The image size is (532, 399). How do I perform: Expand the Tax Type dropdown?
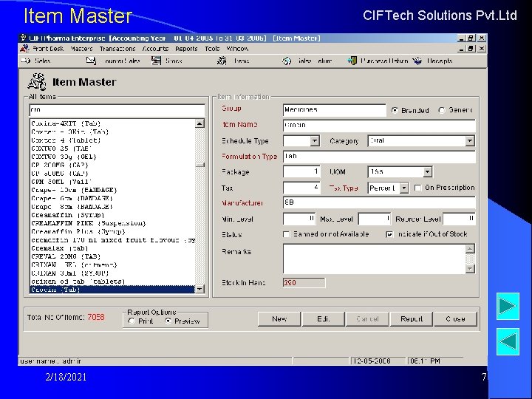[x=403, y=188]
